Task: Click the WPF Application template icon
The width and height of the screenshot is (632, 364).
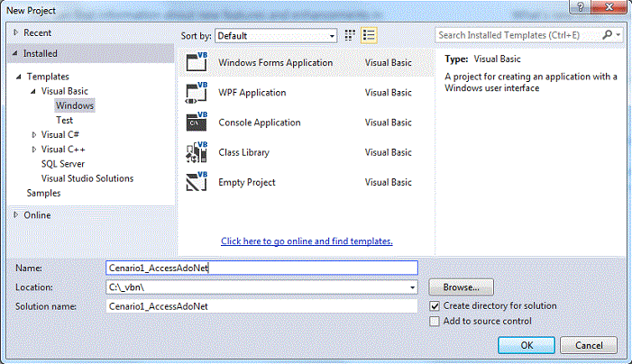Action: click(x=197, y=92)
